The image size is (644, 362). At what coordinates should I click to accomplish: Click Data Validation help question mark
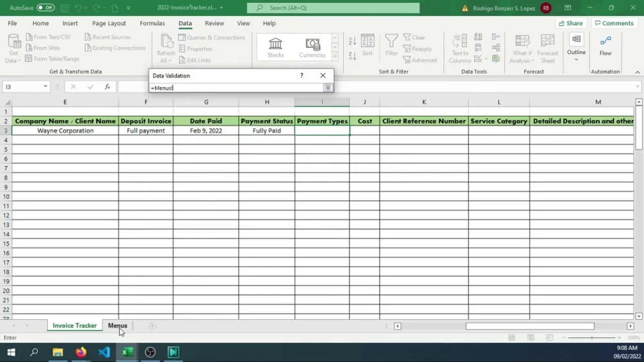pyautogui.click(x=301, y=75)
